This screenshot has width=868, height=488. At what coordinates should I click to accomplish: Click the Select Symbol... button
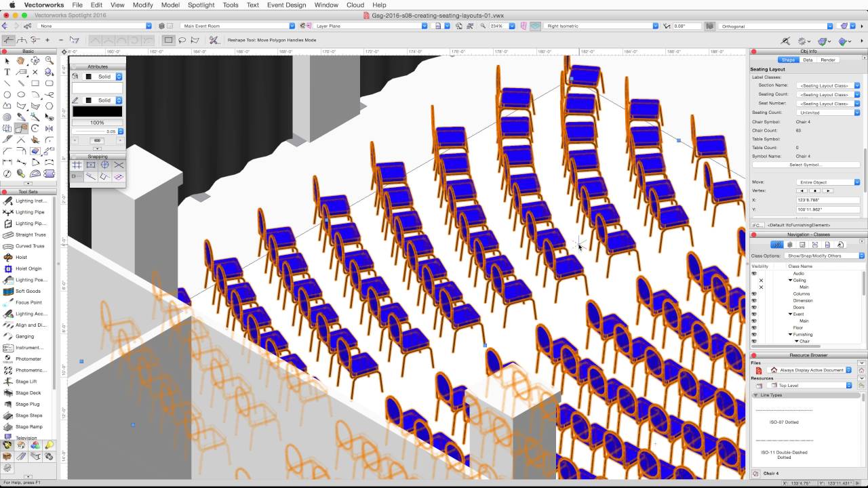(805, 165)
